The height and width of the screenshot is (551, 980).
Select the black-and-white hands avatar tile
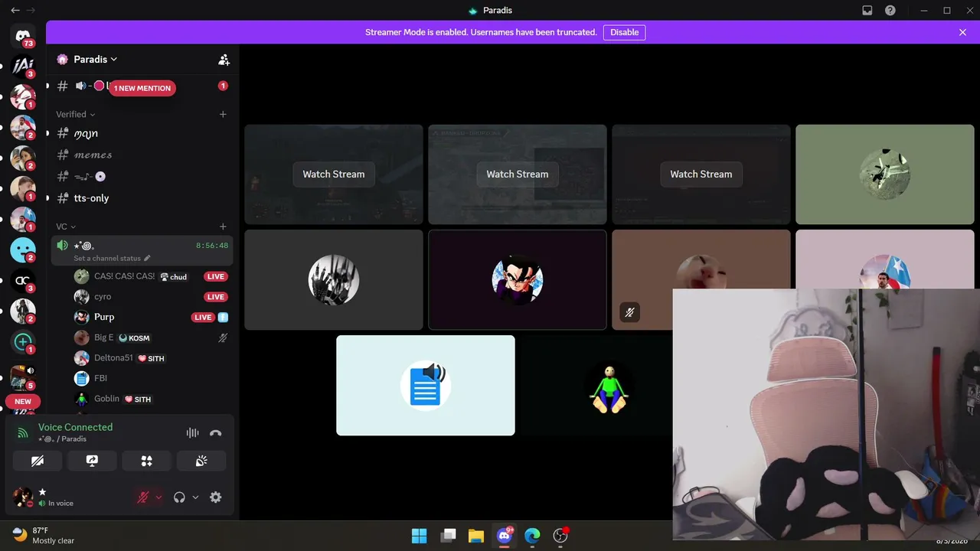(334, 280)
